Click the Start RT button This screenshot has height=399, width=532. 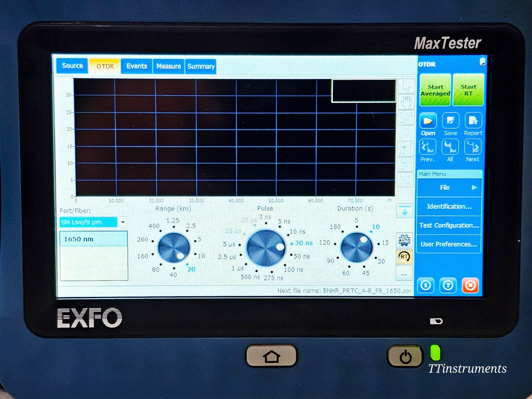pos(468,90)
